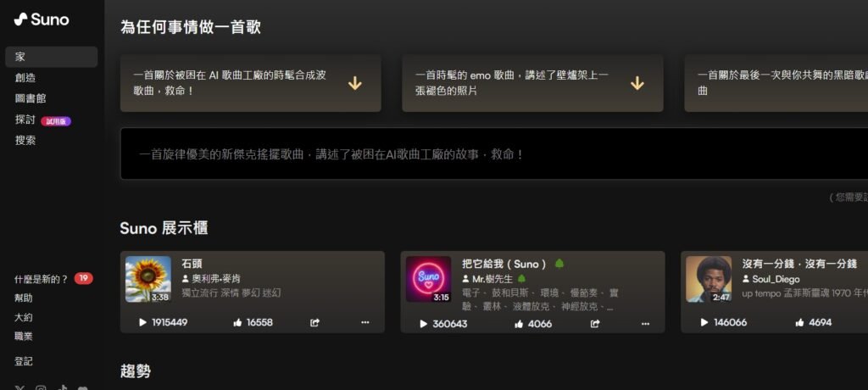Play the song 石頭
The width and height of the screenshot is (868, 390).
[x=142, y=322]
